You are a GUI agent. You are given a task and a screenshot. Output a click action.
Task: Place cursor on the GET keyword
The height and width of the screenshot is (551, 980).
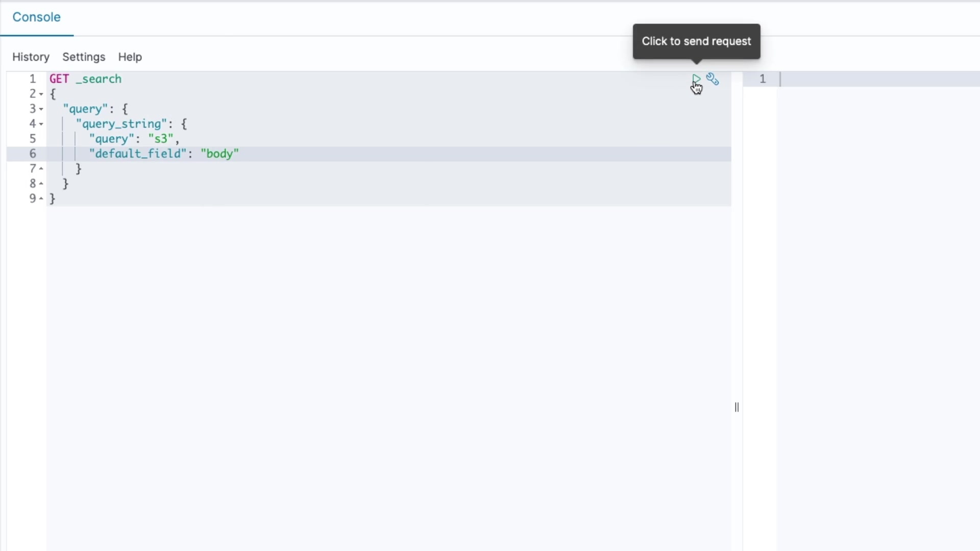click(59, 79)
